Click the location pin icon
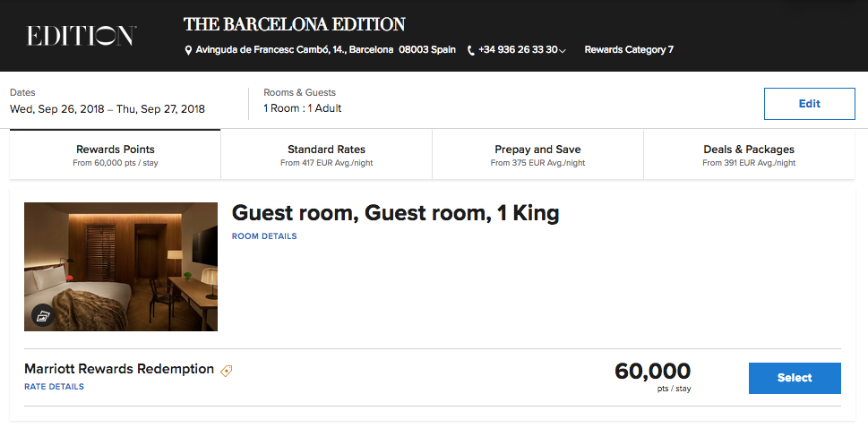Screen dimensions: 868x428 [188, 50]
